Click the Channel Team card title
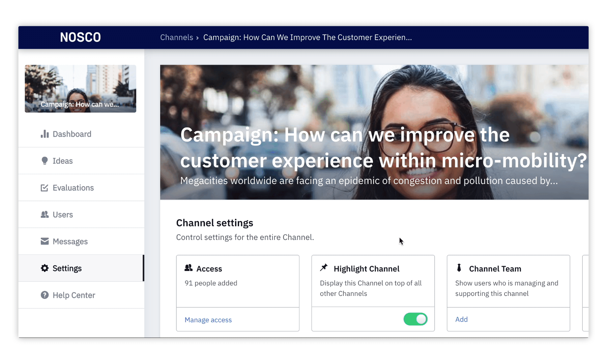 pyautogui.click(x=495, y=269)
